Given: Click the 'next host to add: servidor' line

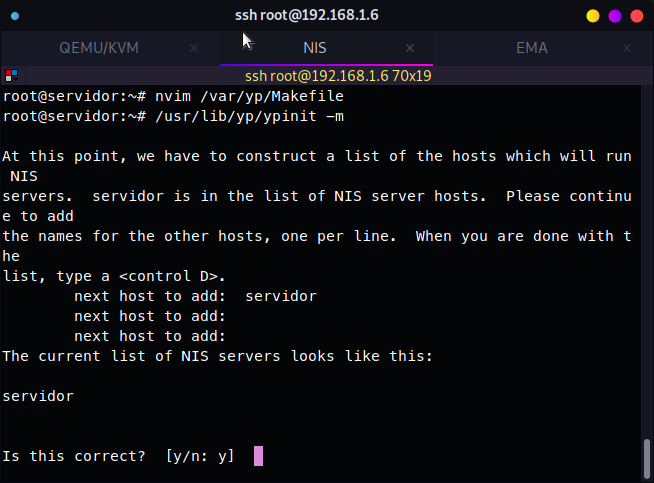Looking at the screenshot, I should (196, 296).
